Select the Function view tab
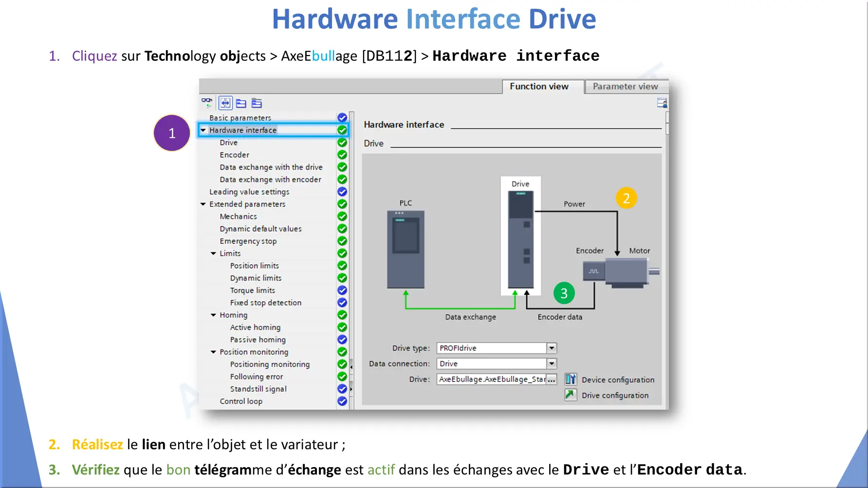Screen dimensions: 868x488 coord(539,87)
